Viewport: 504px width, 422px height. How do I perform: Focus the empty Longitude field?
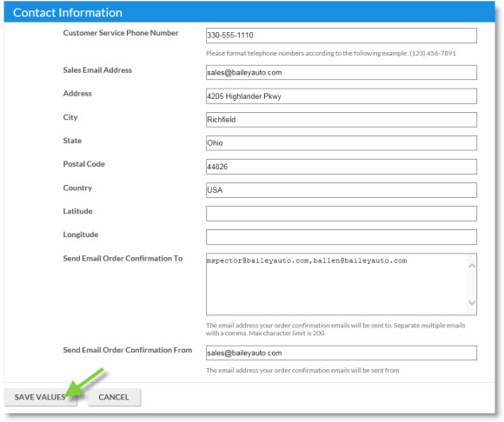point(341,237)
